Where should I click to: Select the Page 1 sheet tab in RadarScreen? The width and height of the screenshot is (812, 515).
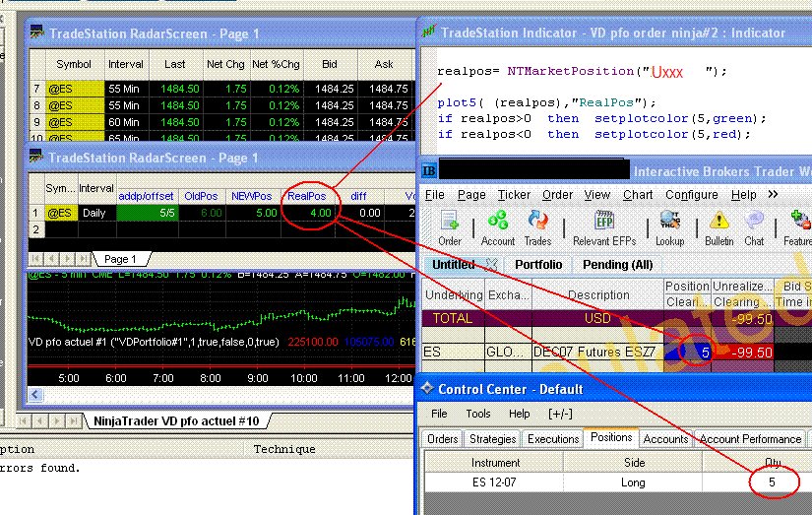pyautogui.click(x=121, y=259)
